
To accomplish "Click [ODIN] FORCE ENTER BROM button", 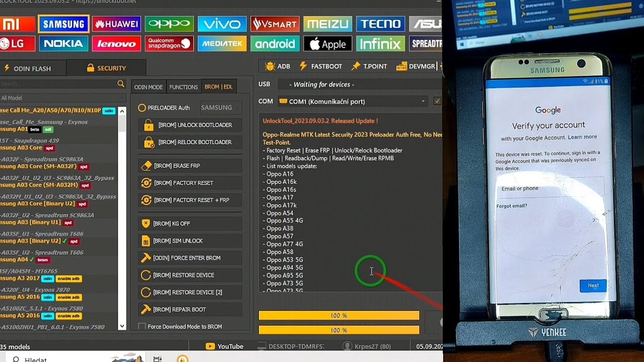I will [190, 257].
